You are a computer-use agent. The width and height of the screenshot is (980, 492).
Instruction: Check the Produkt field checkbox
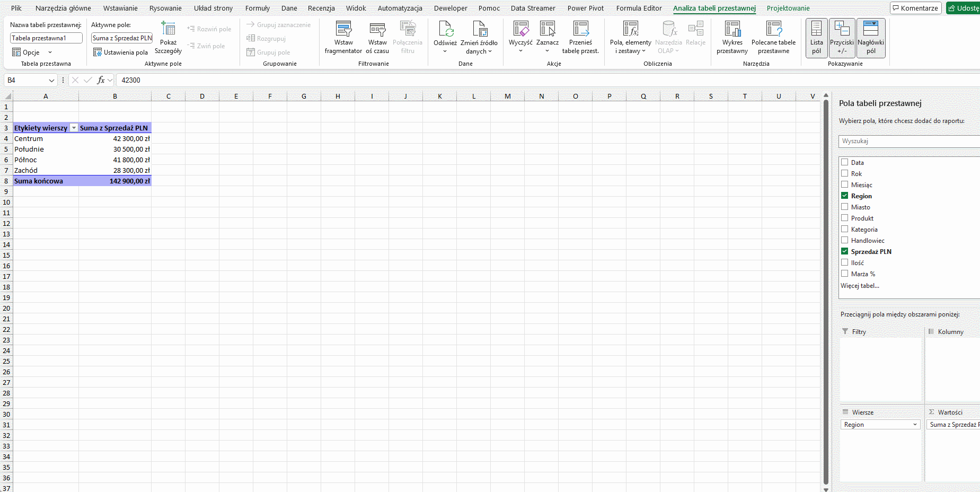pos(845,218)
